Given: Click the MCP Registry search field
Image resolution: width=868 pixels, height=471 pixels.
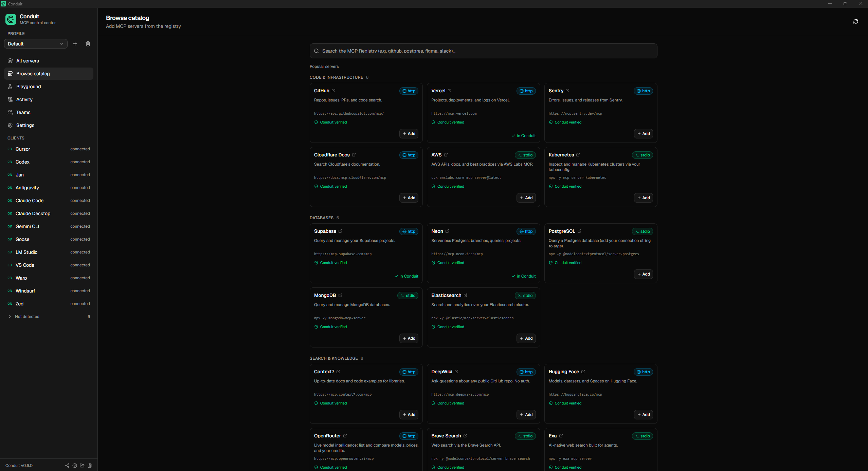Looking at the screenshot, I should point(483,51).
